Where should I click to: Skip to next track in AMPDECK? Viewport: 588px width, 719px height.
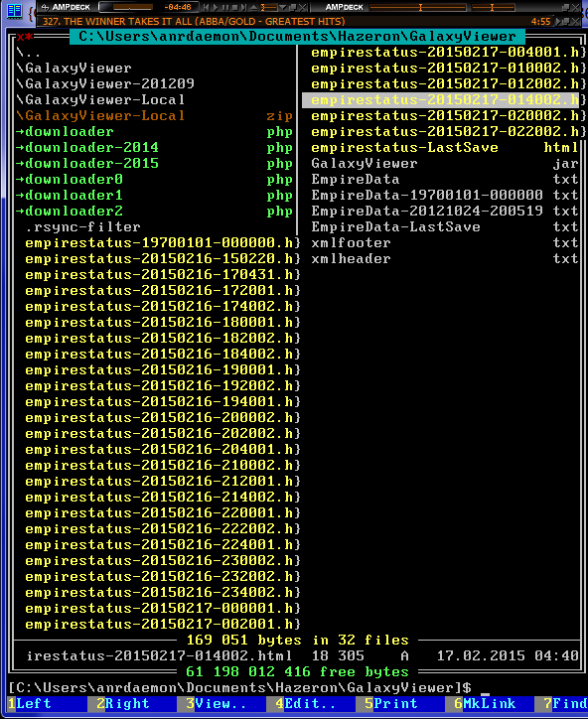(243, 7)
